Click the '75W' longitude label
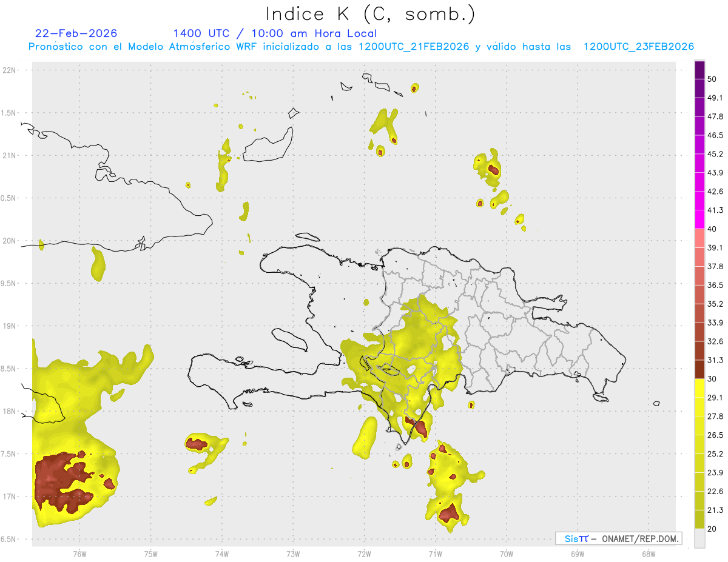728x562 pixels. 151,554
